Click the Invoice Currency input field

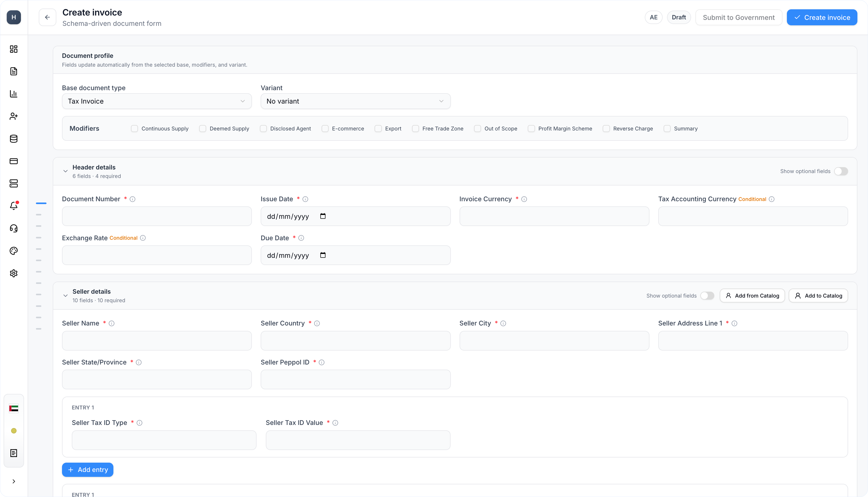pos(554,216)
